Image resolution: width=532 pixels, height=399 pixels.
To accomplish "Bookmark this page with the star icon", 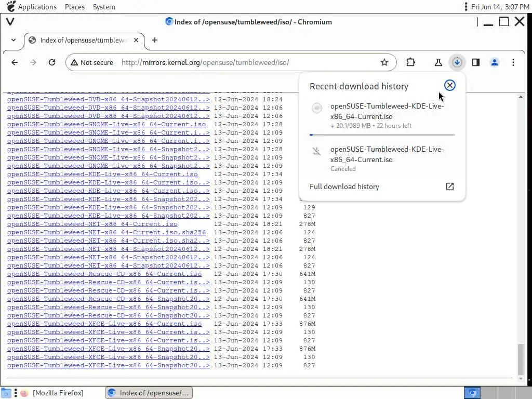I will click(x=384, y=62).
